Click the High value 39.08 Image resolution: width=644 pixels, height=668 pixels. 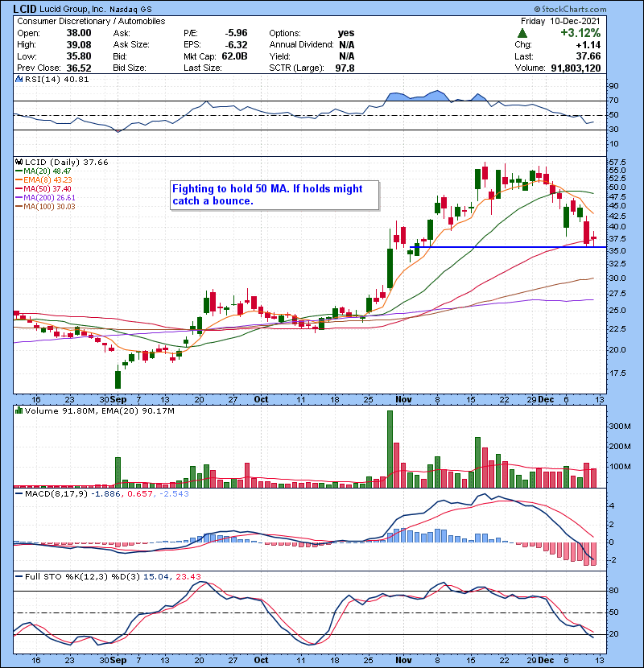(x=79, y=45)
